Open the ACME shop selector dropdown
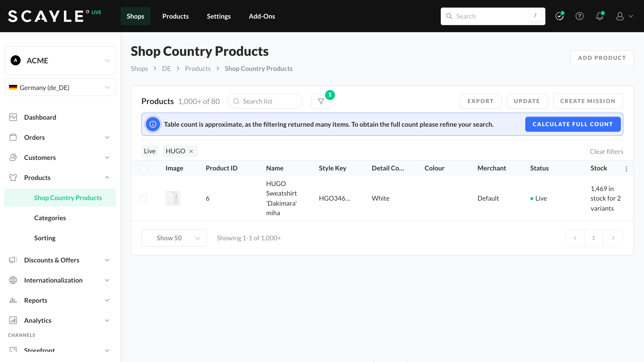Image resolution: width=644 pixels, height=362 pixels. (x=60, y=61)
